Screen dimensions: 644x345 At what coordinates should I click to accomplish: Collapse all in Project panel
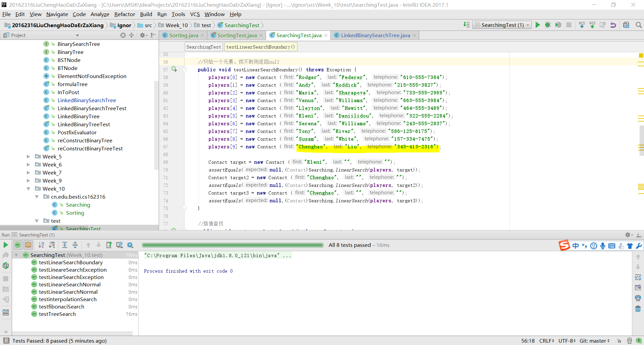tap(131, 35)
